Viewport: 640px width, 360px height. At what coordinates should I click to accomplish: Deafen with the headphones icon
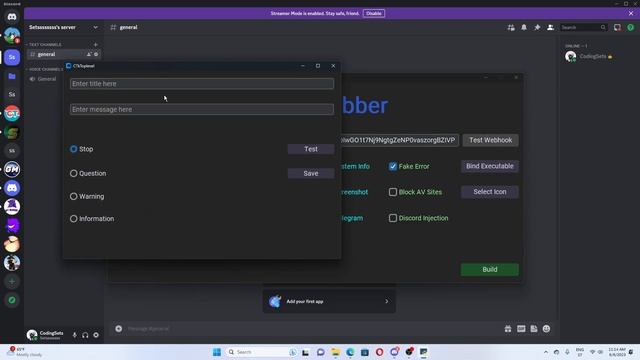[85, 335]
